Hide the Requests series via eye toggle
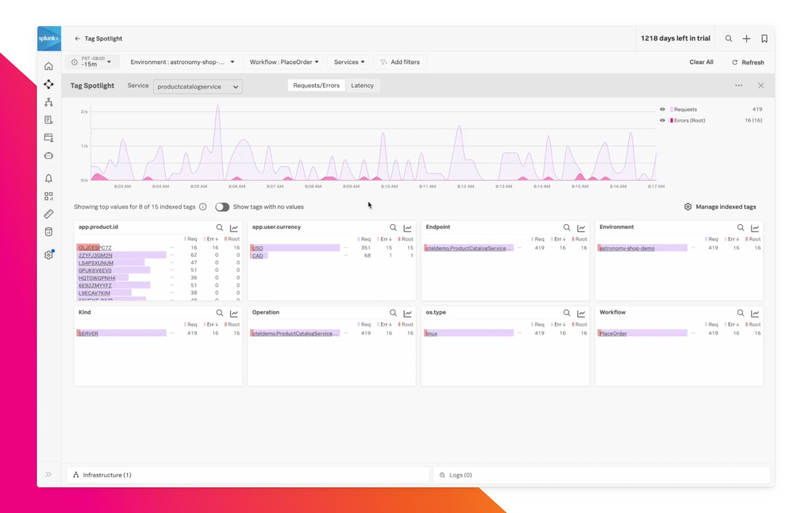 tap(662, 109)
